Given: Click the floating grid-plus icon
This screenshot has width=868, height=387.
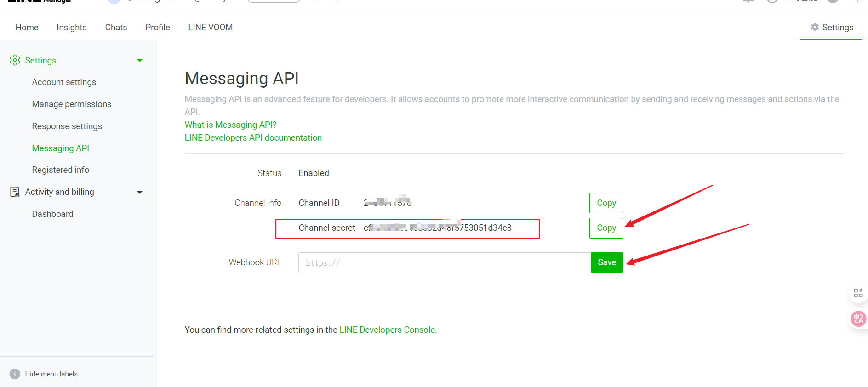Looking at the screenshot, I should click(858, 293).
